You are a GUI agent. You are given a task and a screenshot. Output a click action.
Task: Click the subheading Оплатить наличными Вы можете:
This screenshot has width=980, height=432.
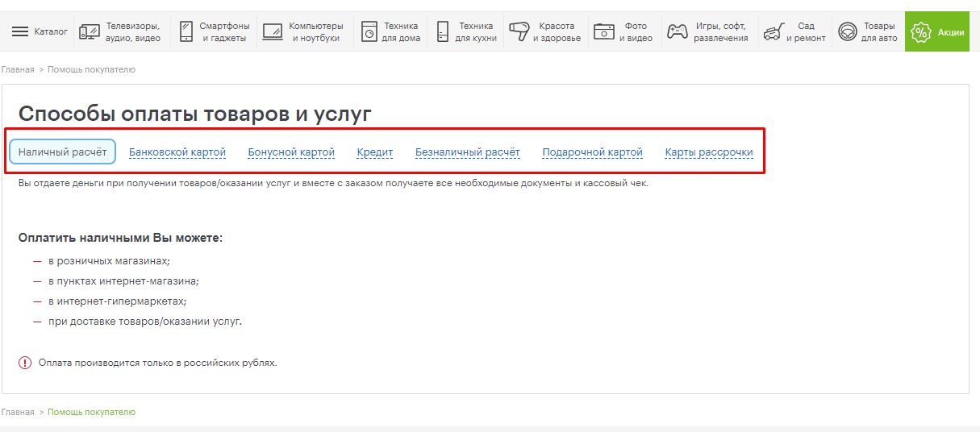pyautogui.click(x=120, y=239)
